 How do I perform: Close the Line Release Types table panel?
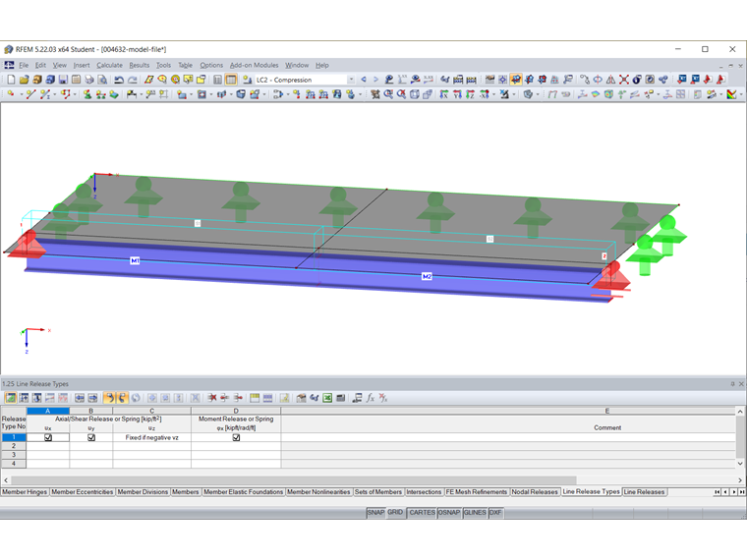click(x=741, y=384)
